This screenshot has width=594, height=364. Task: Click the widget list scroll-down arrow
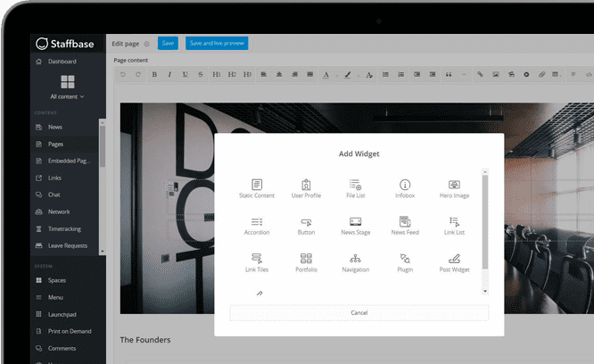pos(485,291)
